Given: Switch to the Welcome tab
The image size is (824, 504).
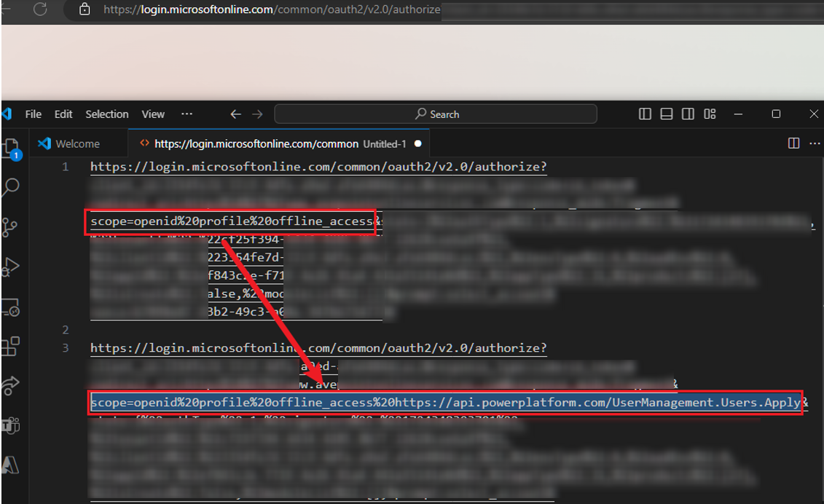Looking at the screenshot, I should click(78, 143).
